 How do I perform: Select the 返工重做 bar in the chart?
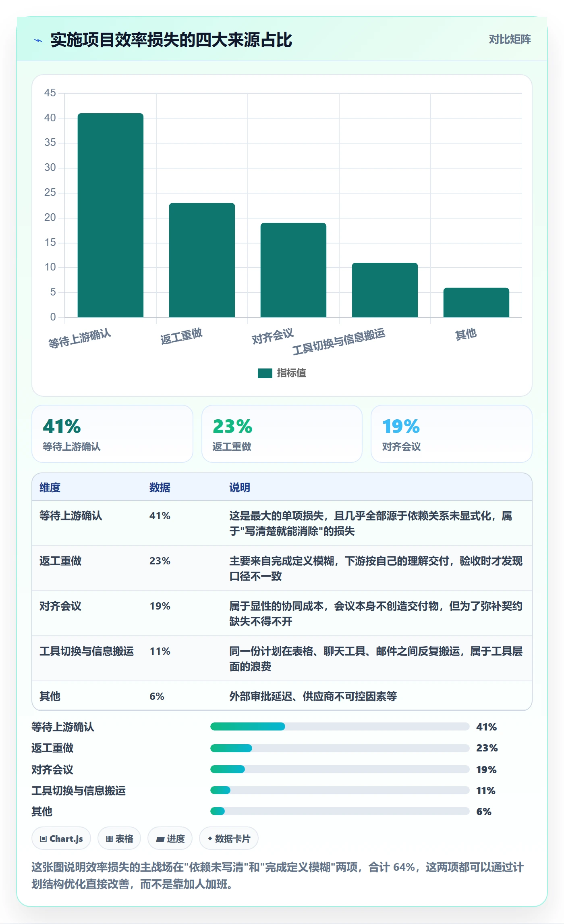pos(202,260)
